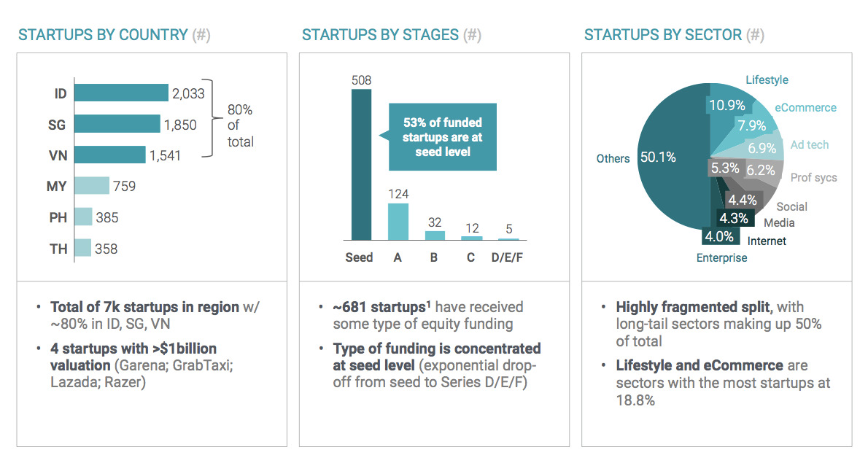Image resolution: width=868 pixels, height=455 pixels.
Task: Click the "53% of funded startups" callout box
Action: (443, 137)
